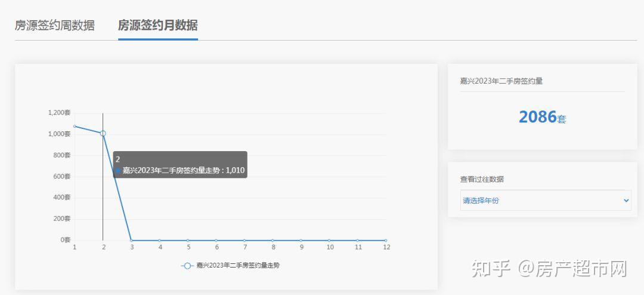Screen dimensions: 644x295
Task: Switch to the 房源签约周数据 tab
Action: (55, 26)
